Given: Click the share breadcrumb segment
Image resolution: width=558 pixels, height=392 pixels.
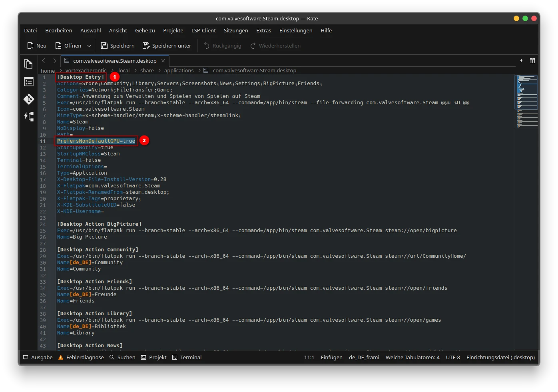Looking at the screenshot, I should pyautogui.click(x=147, y=70).
